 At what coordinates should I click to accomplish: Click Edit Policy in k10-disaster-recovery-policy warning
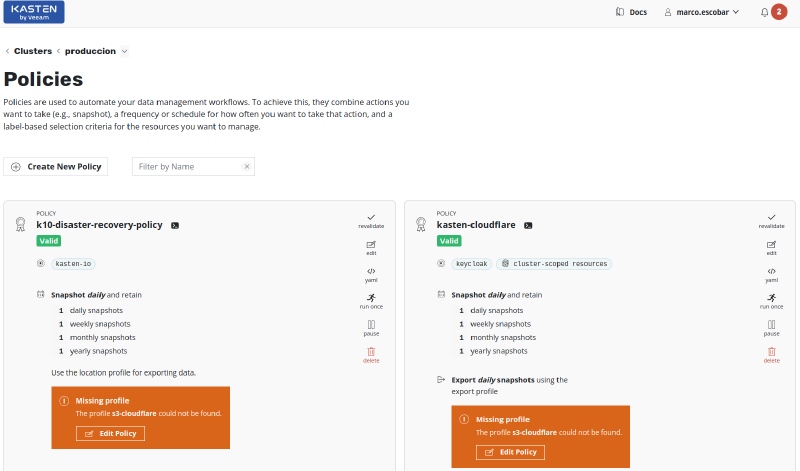110,433
